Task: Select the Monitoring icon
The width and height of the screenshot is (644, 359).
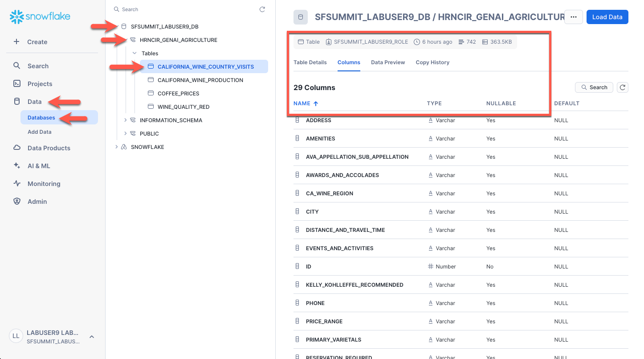Action: (x=17, y=183)
